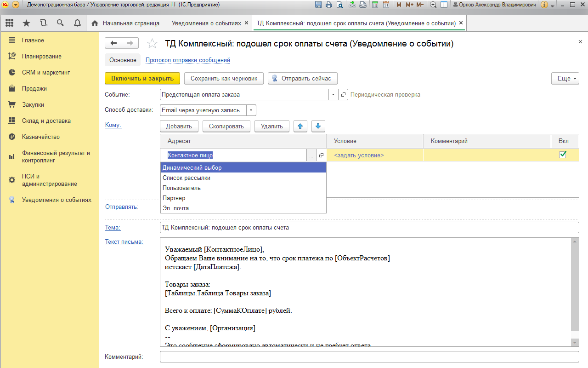Uncheck the Вкл checkbox for recipient

point(562,155)
